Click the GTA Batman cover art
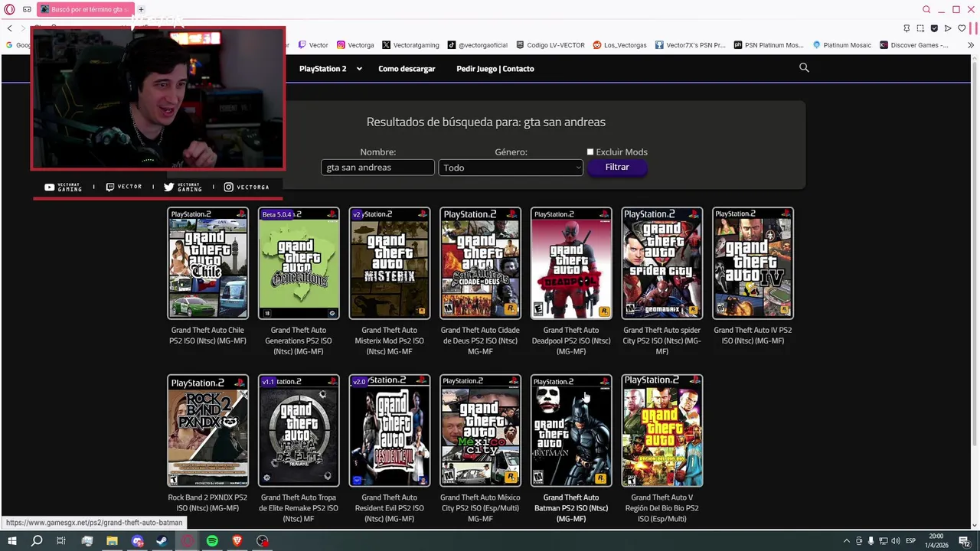The height and width of the screenshot is (551, 980). coord(571,431)
